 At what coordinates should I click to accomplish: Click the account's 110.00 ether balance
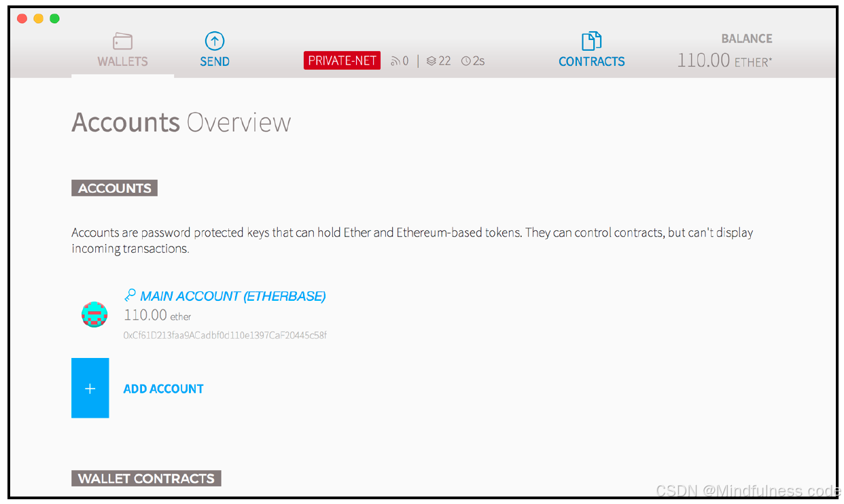158,315
